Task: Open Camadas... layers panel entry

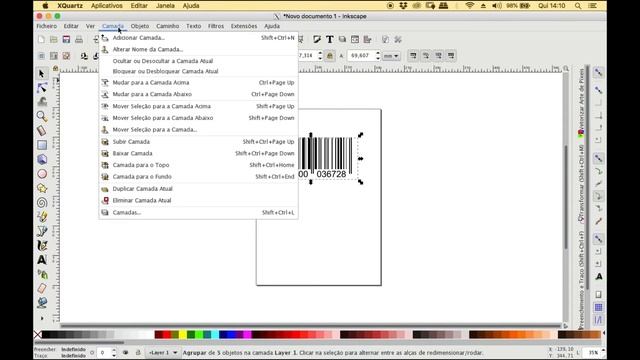Action: [x=198, y=212]
